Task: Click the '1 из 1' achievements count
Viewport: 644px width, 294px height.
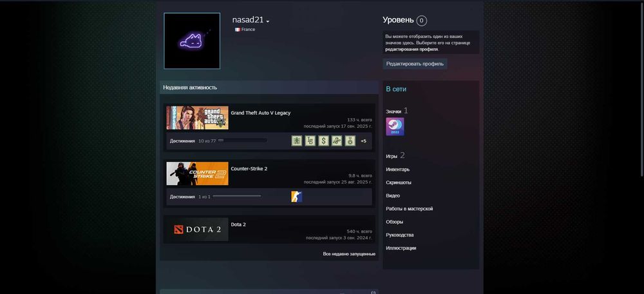Action: [204, 197]
